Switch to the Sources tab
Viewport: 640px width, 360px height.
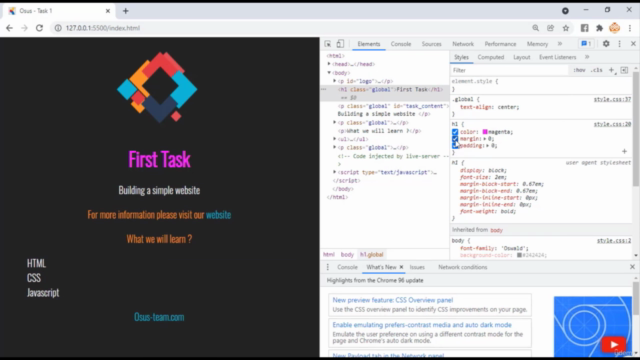click(x=431, y=44)
